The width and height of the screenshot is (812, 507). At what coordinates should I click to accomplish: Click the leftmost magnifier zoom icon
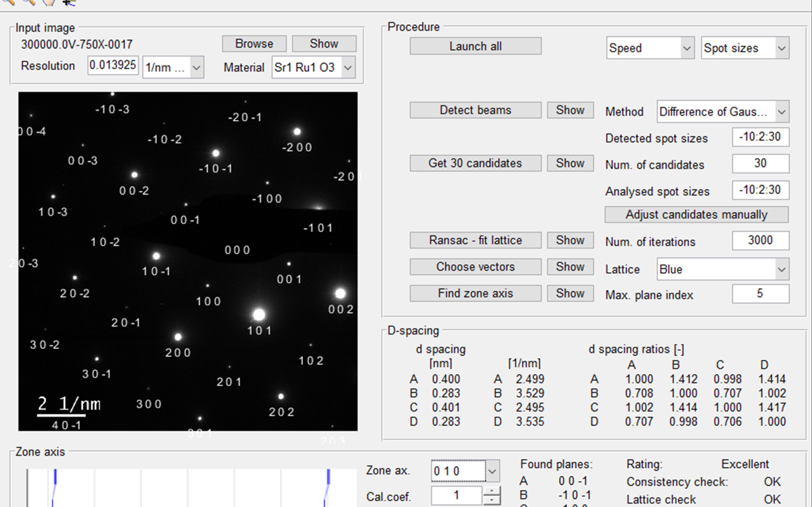[9, 2]
